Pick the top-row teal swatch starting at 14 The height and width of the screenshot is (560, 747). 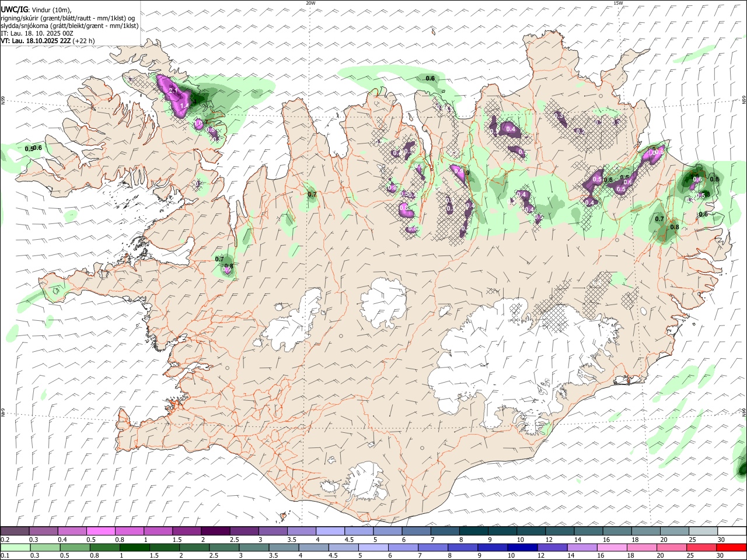pyautogui.click(x=588, y=531)
